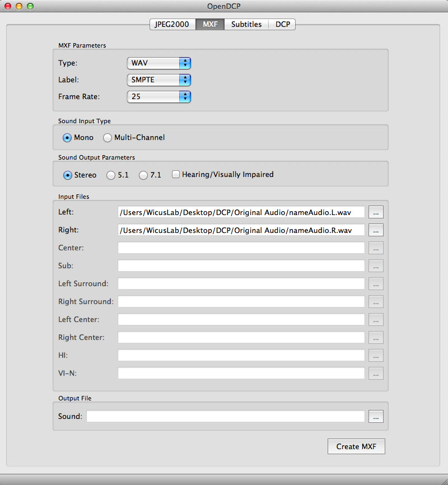Browse for the Center audio file
This screenshot has height=485, width=448.
(376, 248)
